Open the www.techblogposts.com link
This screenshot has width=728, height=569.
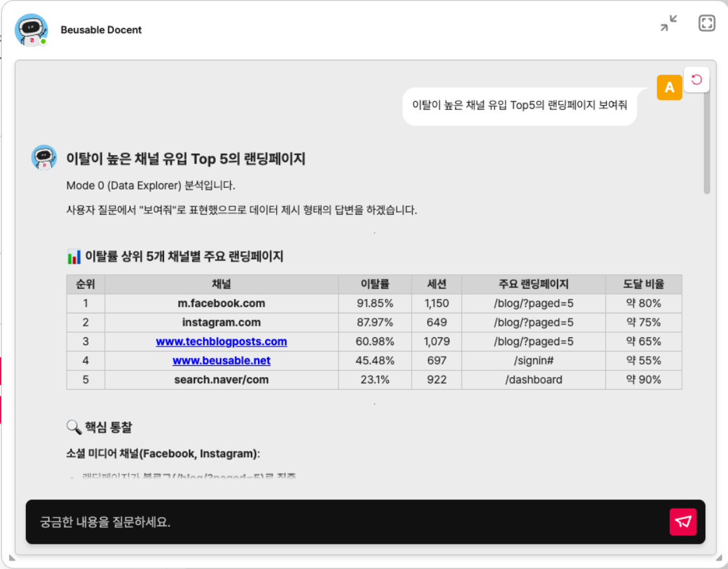(x=222, y=341)
